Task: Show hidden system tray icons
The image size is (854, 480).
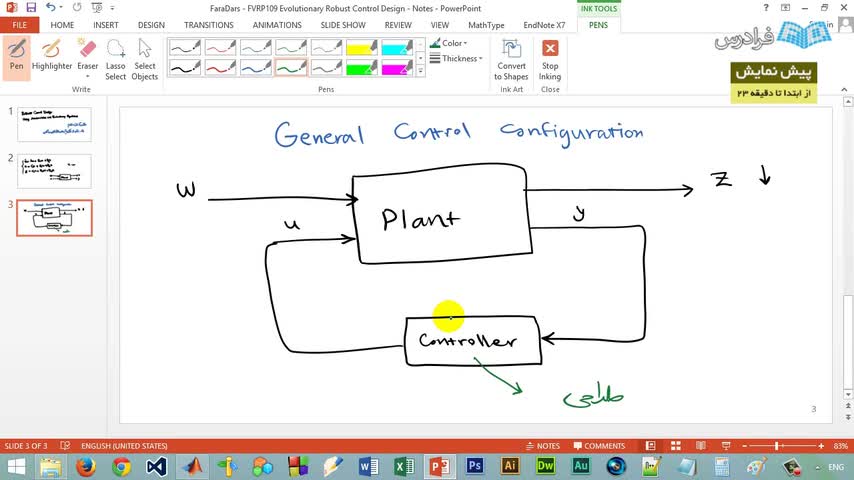Action: (x=818, y=467)
